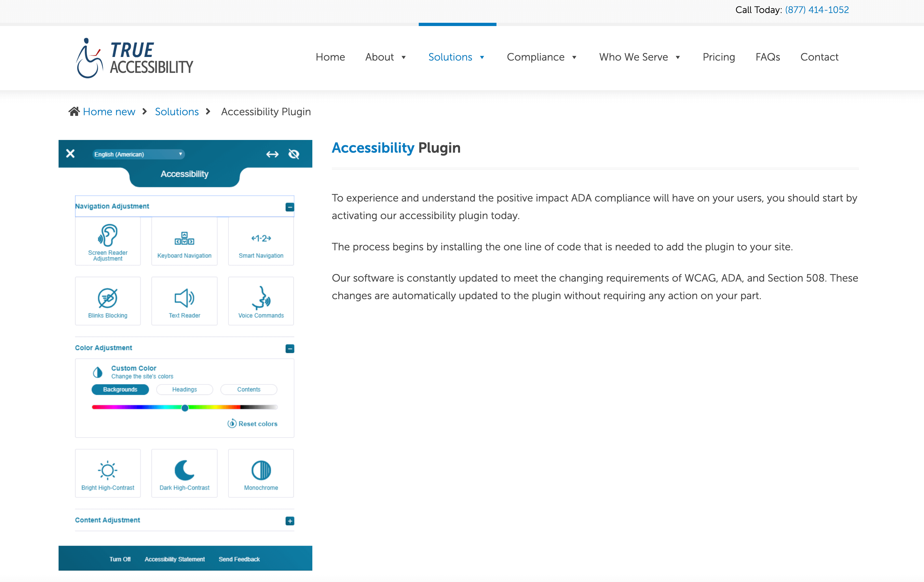Open the About menu item

pos(379,57)
